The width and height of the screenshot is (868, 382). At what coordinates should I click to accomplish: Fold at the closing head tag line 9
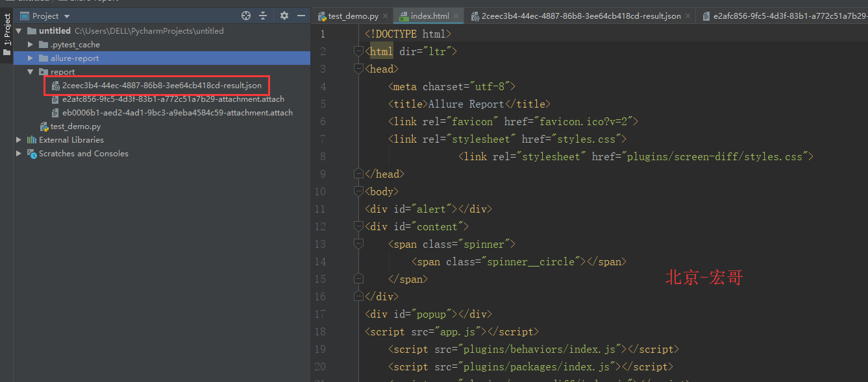coord(358,174)
